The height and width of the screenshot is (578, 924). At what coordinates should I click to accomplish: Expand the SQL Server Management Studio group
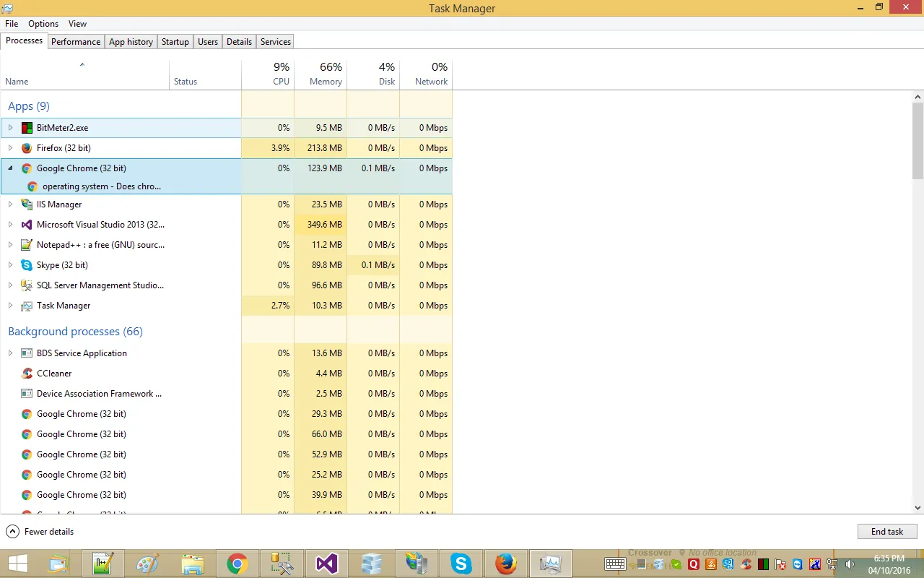click(10, 285)
